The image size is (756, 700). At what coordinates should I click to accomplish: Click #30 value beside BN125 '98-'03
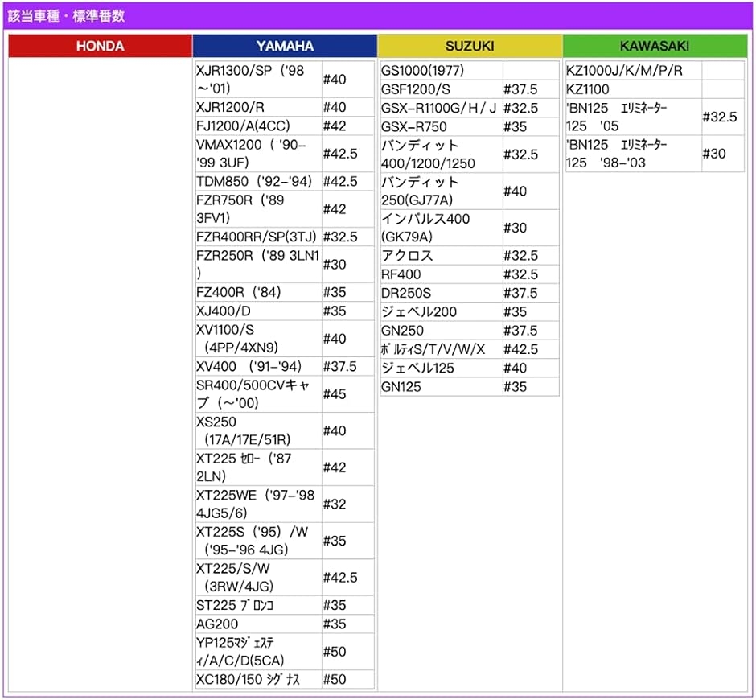coord(714,154)
